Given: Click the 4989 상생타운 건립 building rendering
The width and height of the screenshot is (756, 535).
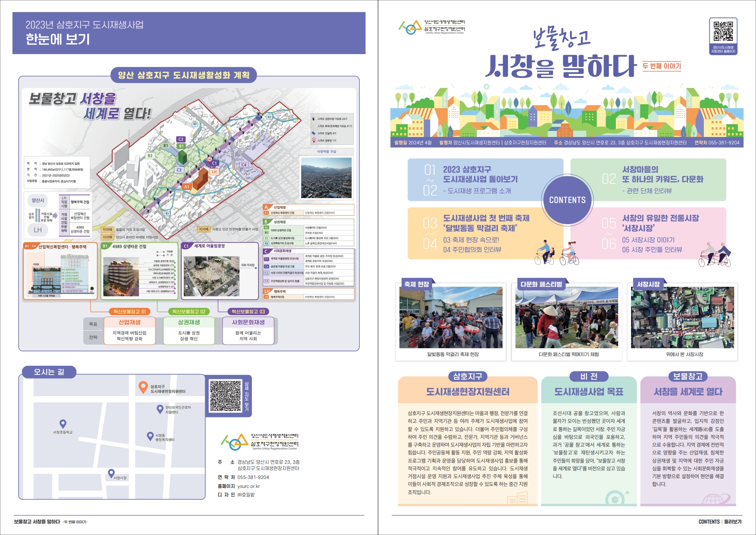Looking at the screenshot, I should pos(121,276).
